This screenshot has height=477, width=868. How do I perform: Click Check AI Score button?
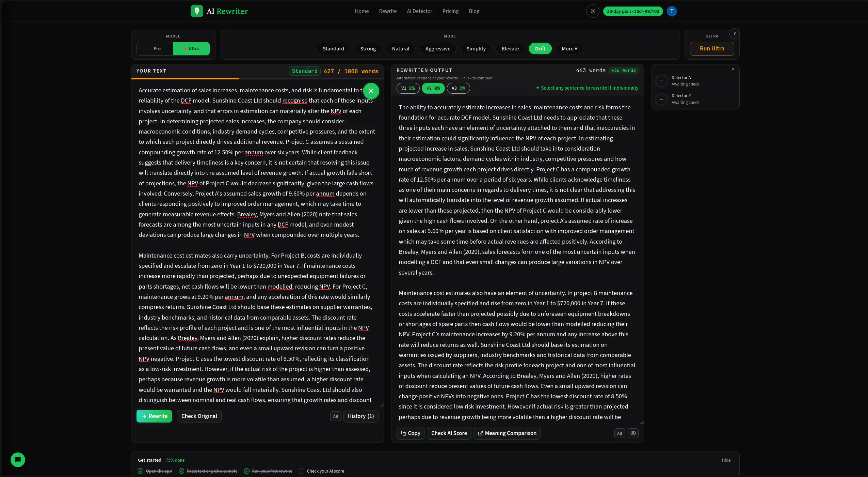[449, 433]
